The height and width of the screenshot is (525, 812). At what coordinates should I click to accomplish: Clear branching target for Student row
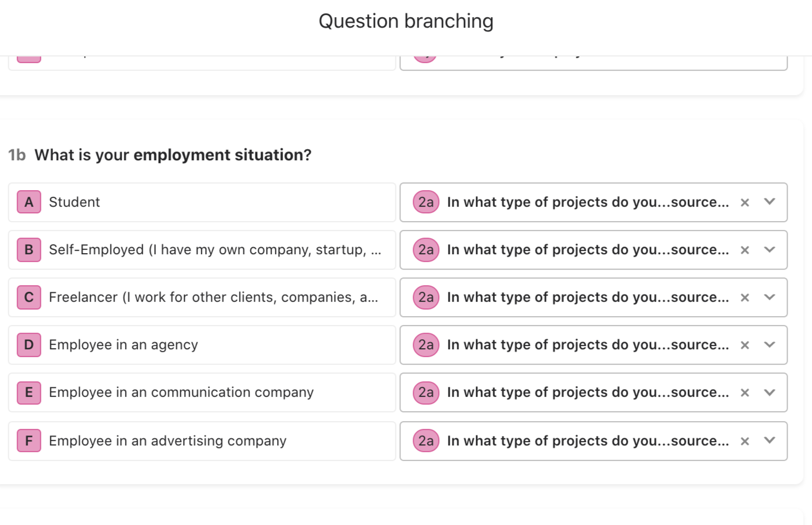click(x=745, y=203)
